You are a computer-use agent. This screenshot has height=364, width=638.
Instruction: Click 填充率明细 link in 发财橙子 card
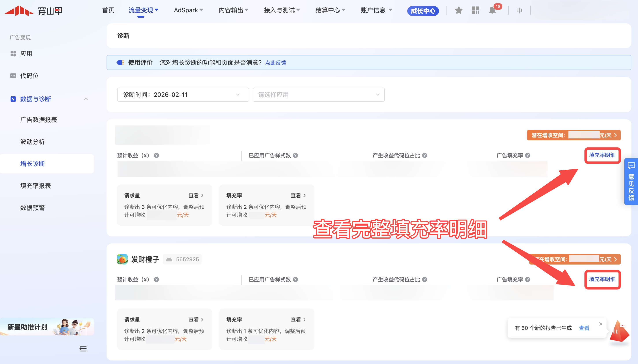point(602,279)
